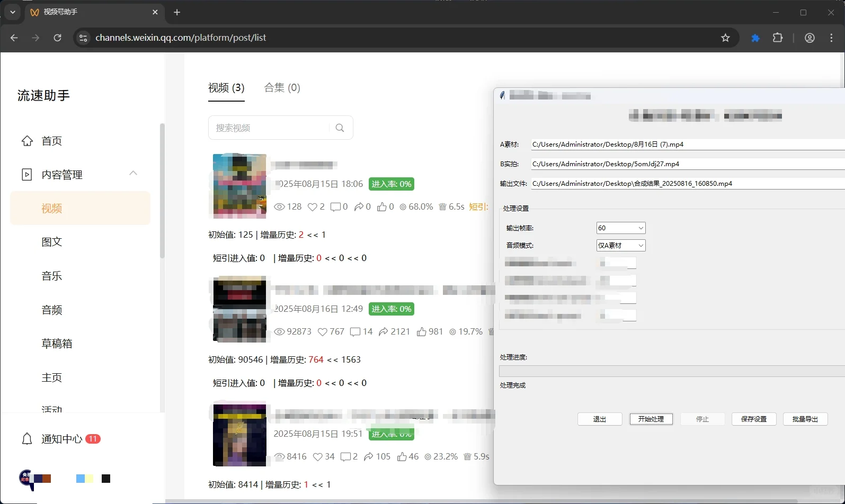This screenshot has width=845, height=504.
Task: Open 主页 in the sidebar
Action: [52, 377]
